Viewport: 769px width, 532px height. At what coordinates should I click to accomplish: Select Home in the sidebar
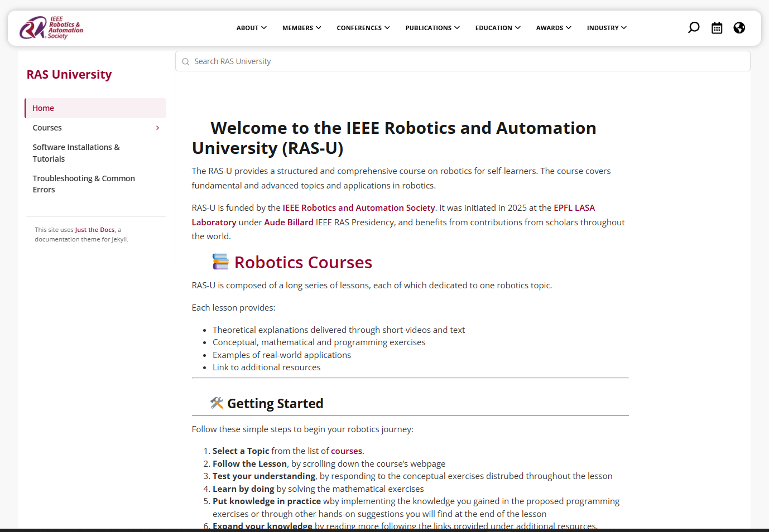coord(95,108)
